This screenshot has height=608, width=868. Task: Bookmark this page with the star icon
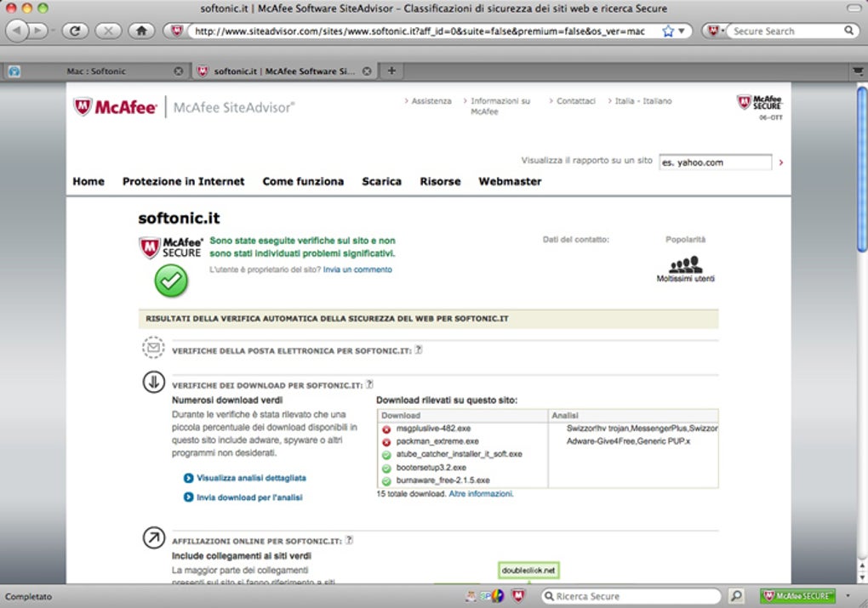(668, 31)
